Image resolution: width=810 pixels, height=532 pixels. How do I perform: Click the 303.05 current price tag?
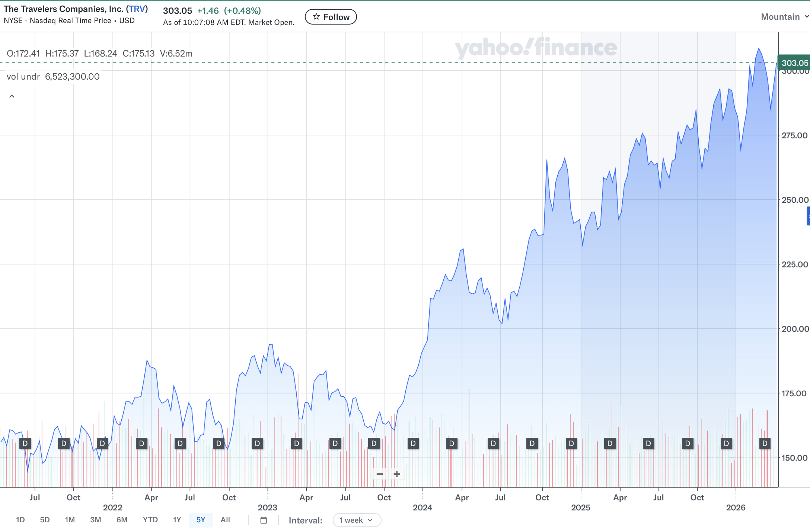tap(794, 63)
